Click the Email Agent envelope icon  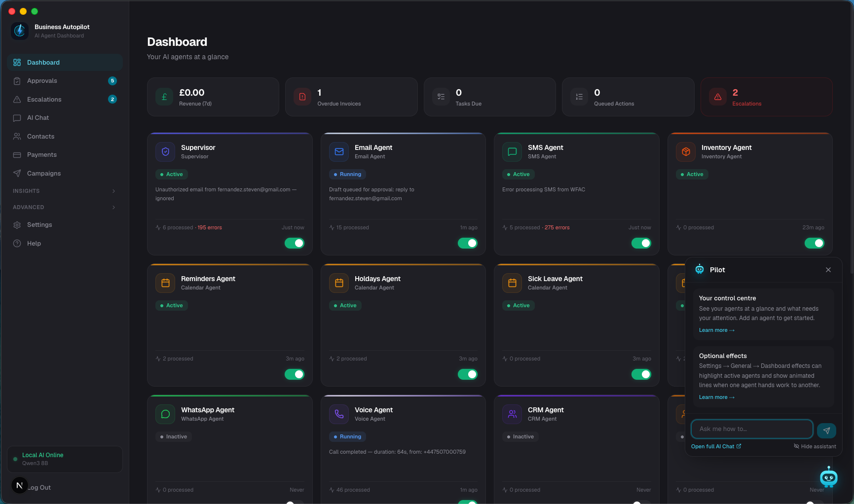pyautogui.click(x=339, y=152)
